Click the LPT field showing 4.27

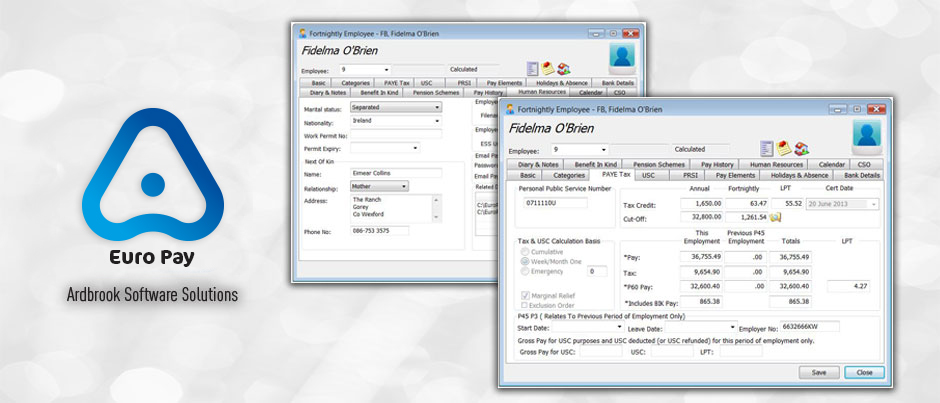coord(848,287)
